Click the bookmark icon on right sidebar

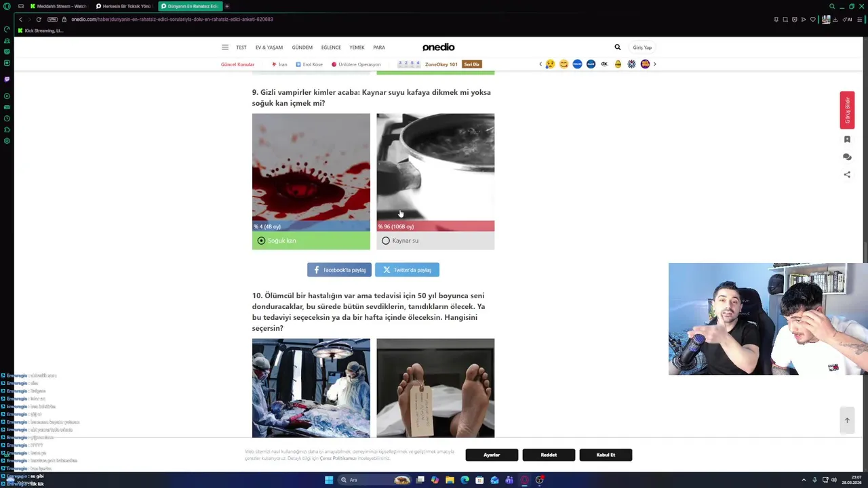(847, 140)
